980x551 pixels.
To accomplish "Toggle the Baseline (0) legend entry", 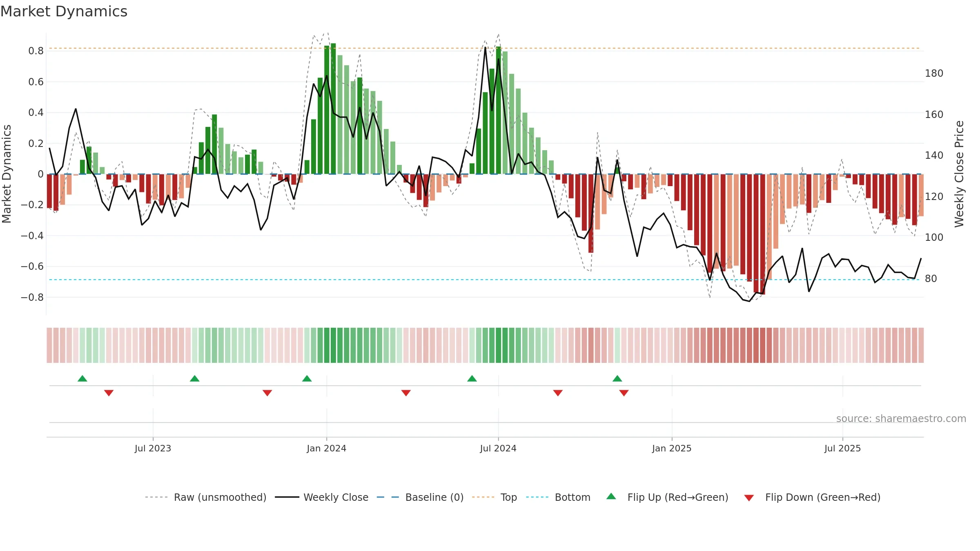I will [x=420, y=497].
